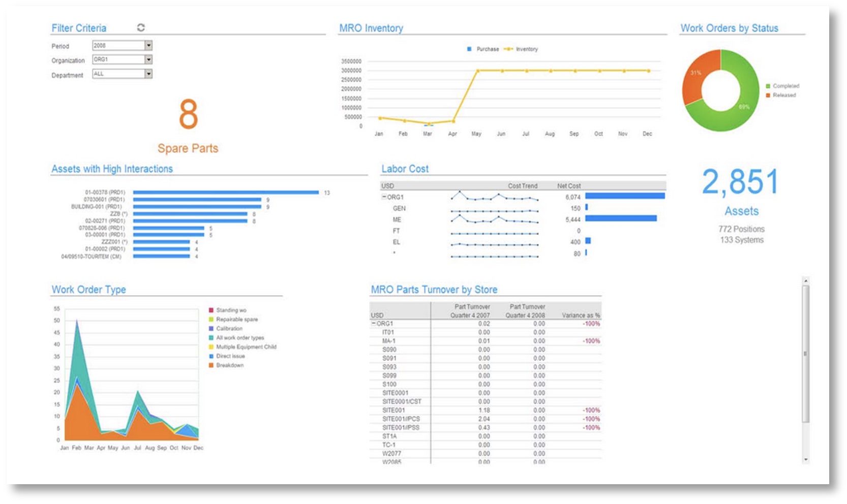This screenshot has height=504, width=847.
Task: Click the vertical scrollbar thumb
Action: tap(805, 353)
